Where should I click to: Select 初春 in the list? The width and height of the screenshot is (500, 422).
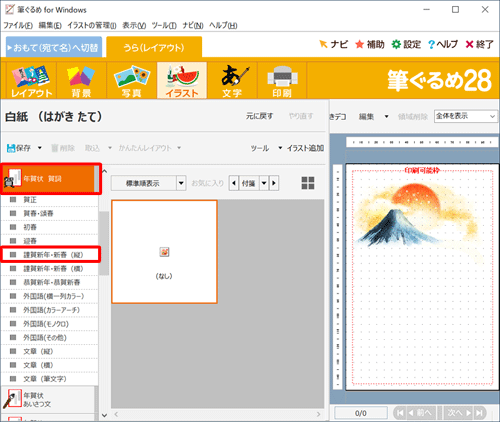(50, 227)
